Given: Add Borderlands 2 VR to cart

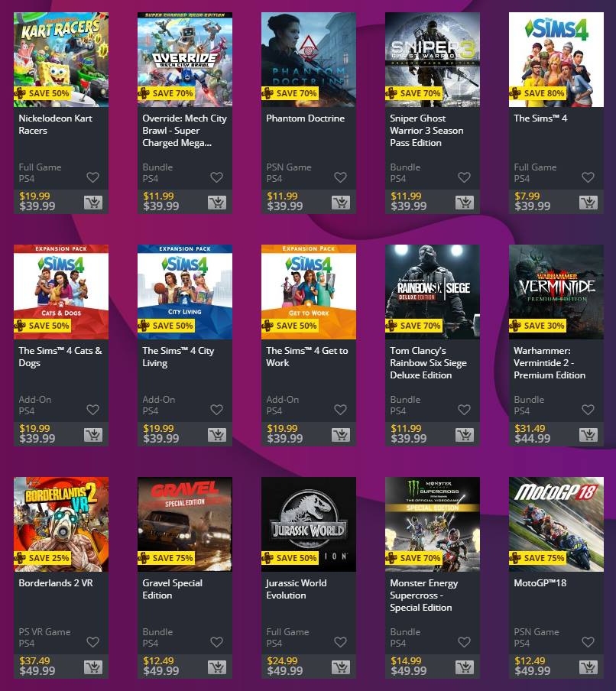Looking at the screenshot, I should click(x=93, y=667).
